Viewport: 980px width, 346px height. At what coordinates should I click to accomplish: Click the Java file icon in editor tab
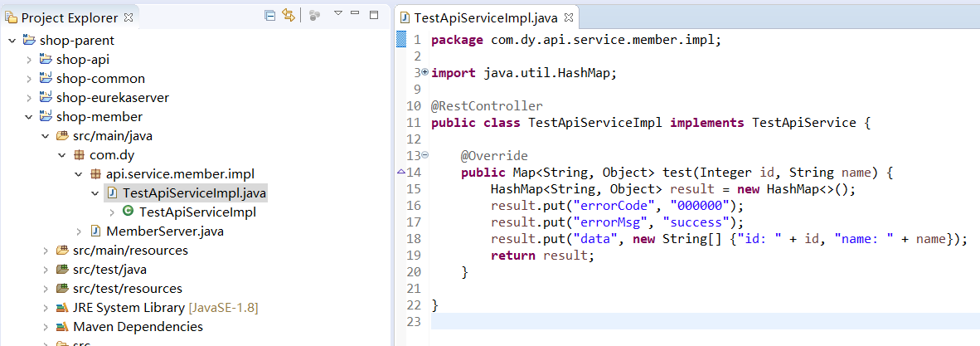coord(405,17)
